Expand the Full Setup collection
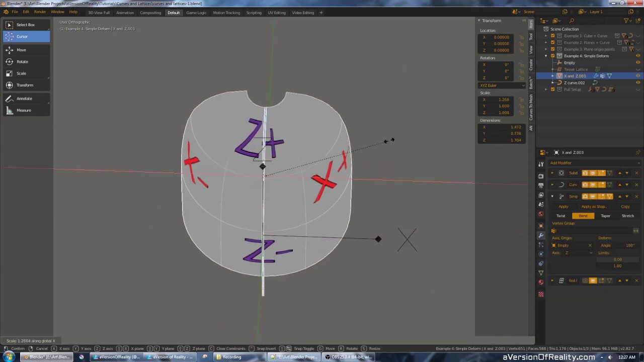The height and width of the screenshot is (362, 644). (x=546, y=89)
